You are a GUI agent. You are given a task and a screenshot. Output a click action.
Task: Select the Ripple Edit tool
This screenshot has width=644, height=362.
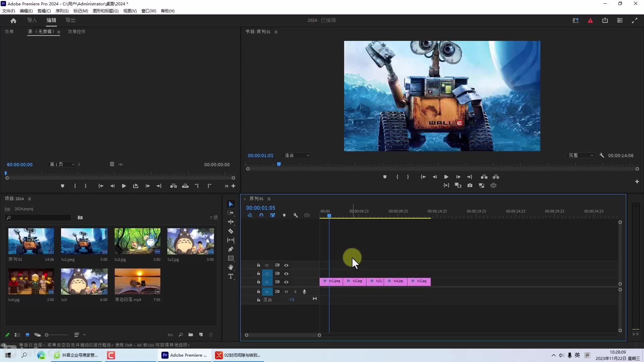pyautogui.click(x=231, y=222)
